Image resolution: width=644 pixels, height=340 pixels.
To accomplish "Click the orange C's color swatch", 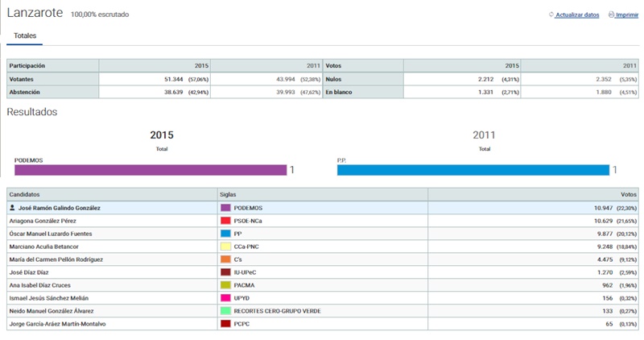I will 225,259.
